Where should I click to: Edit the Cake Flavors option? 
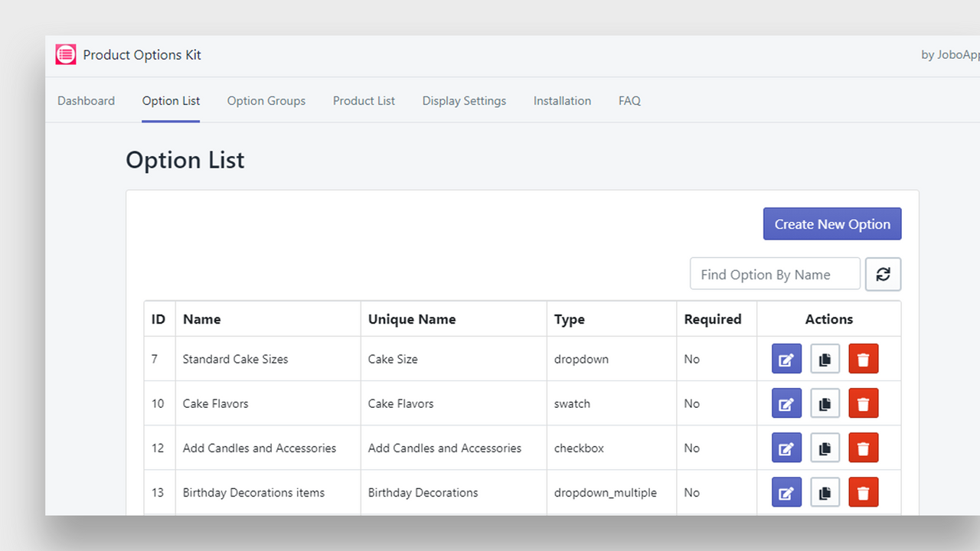pyautogui.click(x=786, y=403)
